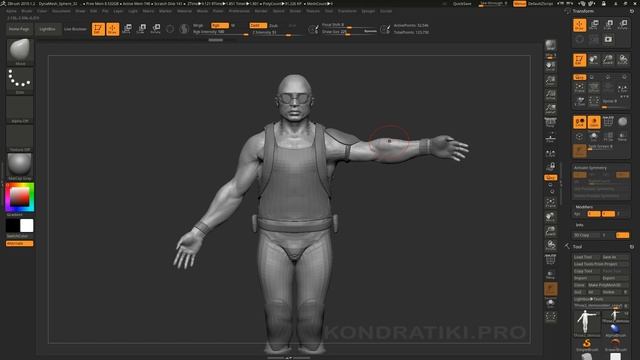Toggle Transp transparency on right shelf
This screenshot has width=640, height=360.
[x=551, y=275]
